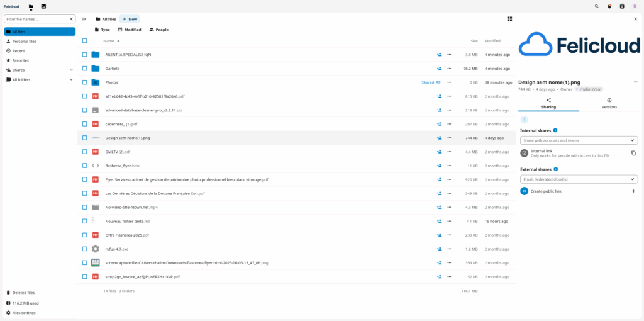The height and width of the screenshot is (321, 644).
Task: Check the box for Garfield folder
Action: click(x=85, y=69)
